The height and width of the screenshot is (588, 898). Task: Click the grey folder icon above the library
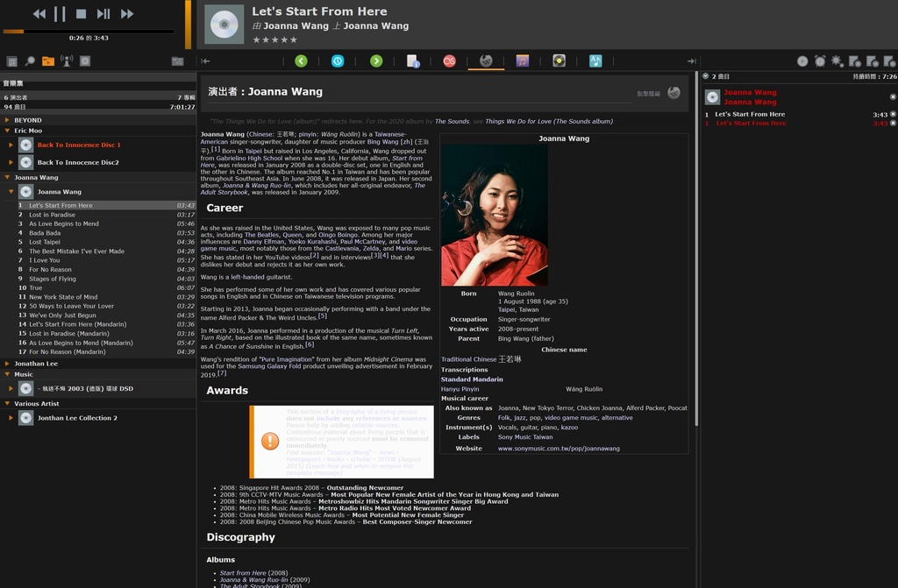[x=177, y=61]
